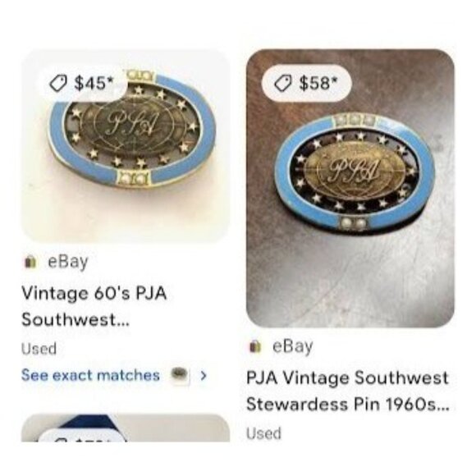
Task: Click the Stewardess Pin 1960s title line
Action: point(348,404)
